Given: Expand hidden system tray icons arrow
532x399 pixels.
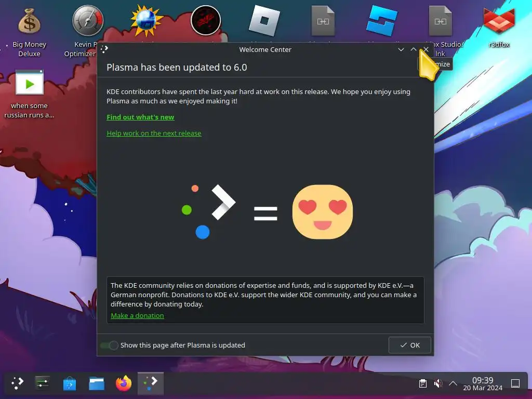Looking at the screenshot, I should (x=453, y=383).
